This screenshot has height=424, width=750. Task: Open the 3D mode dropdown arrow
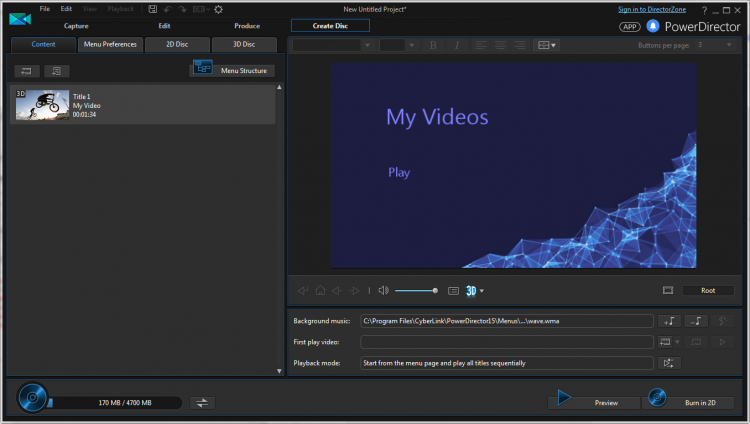click(482, 291)
